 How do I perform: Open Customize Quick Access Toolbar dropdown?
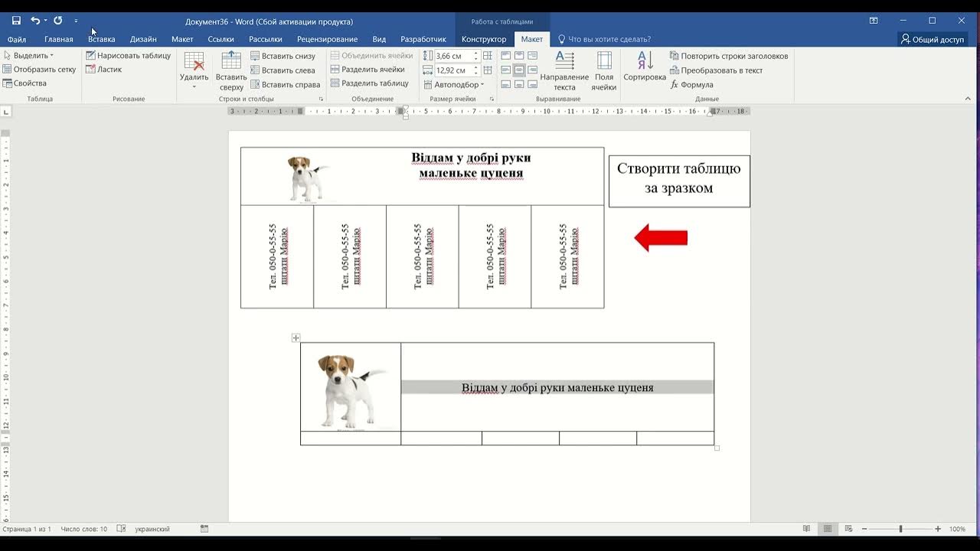76,21
